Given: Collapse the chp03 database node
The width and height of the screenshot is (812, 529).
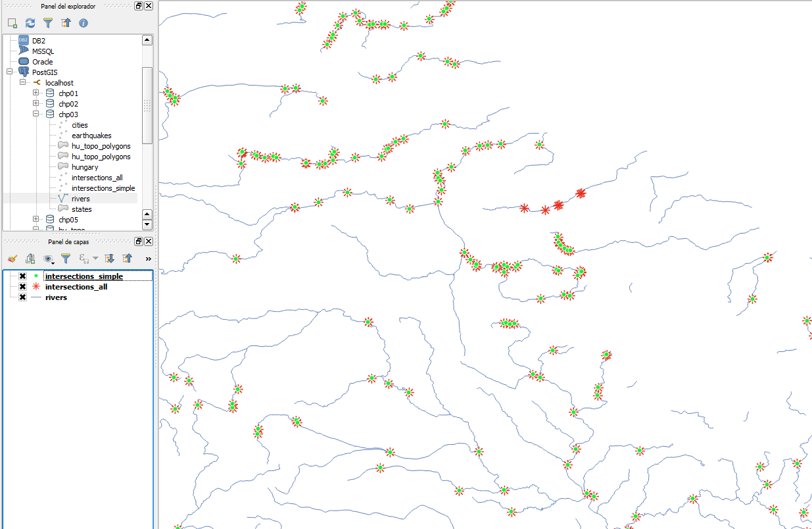Looking at the screenshot, I should (x=36, y=114).
